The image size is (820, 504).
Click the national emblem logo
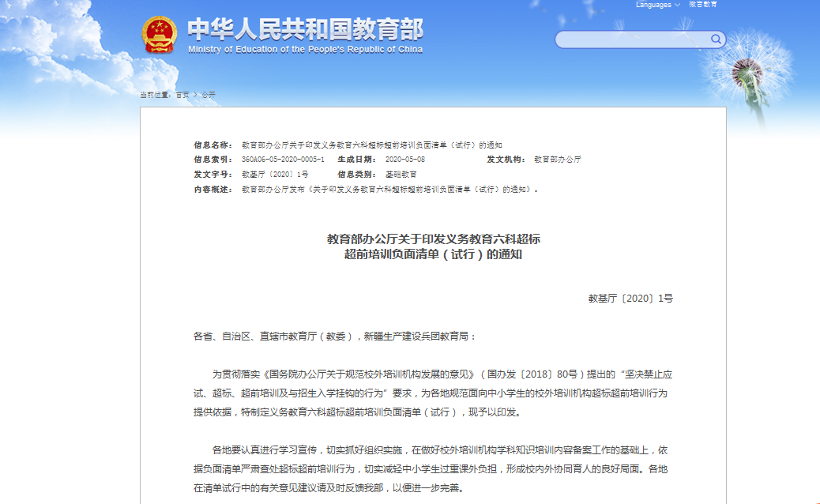[x=160, y=35]
